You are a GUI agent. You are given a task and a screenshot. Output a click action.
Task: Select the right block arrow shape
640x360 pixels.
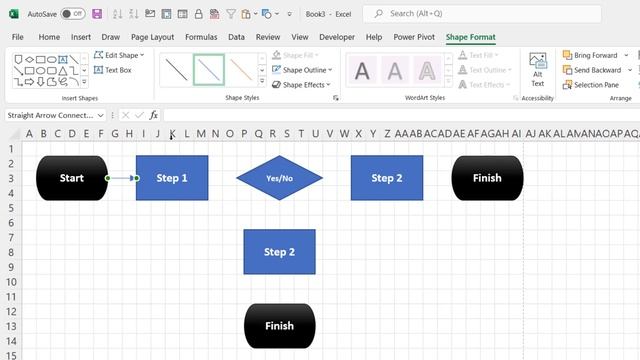point(29,82)
